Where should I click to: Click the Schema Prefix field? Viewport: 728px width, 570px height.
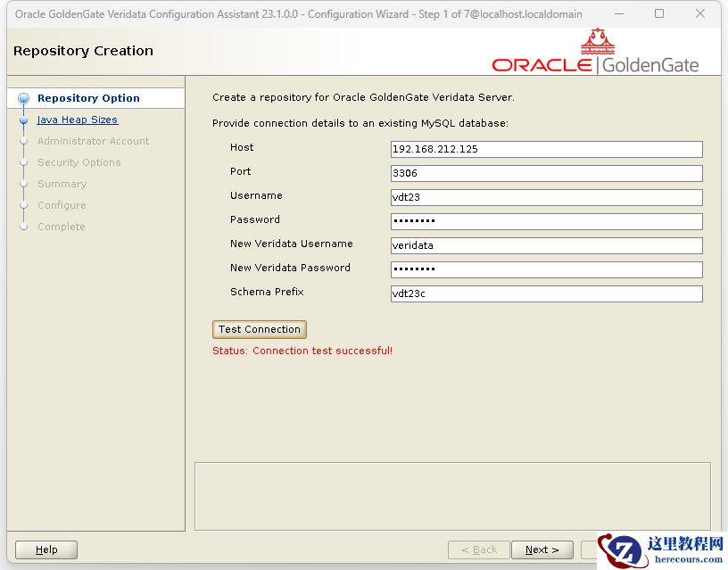coord(546,293)
